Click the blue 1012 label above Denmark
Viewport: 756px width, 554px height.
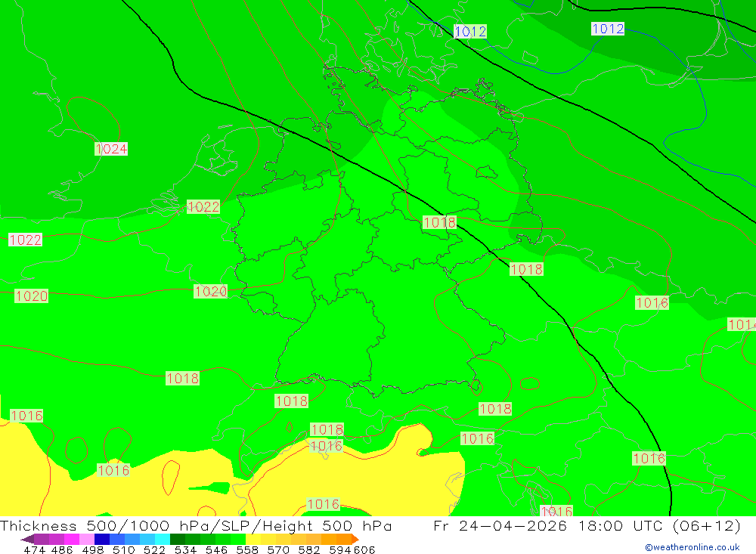[470, 32]
